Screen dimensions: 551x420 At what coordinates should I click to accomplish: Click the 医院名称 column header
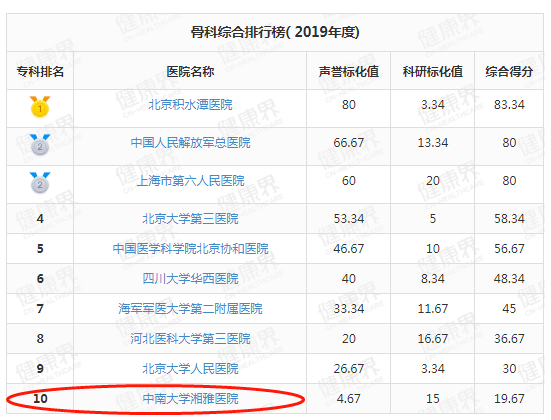(x=190, y=71)
